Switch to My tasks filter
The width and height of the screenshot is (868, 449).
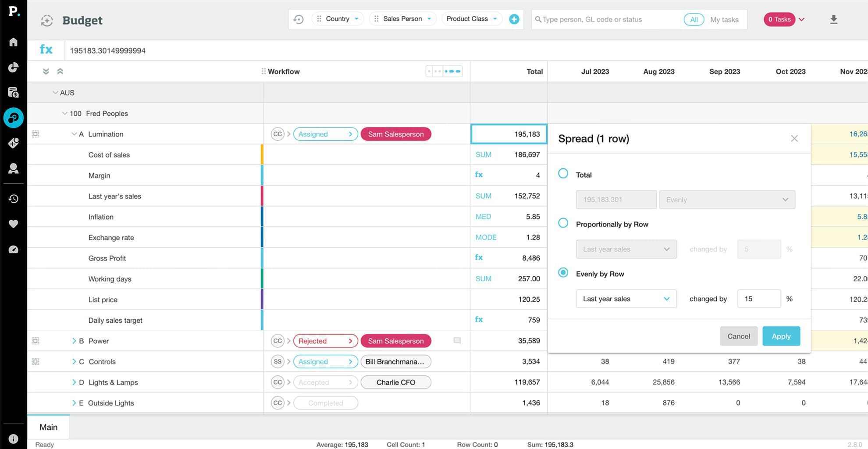tap(724, 19)
